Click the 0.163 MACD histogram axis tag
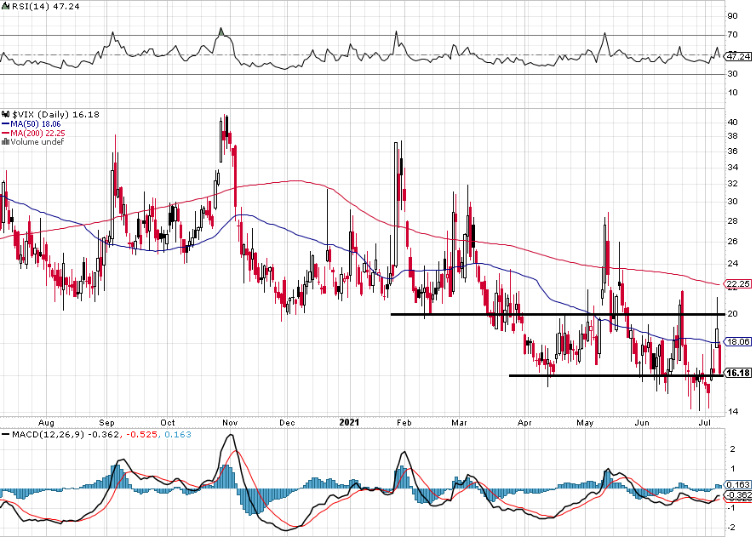Viewport: 756px width, 537px height. [x=738, y=484]
